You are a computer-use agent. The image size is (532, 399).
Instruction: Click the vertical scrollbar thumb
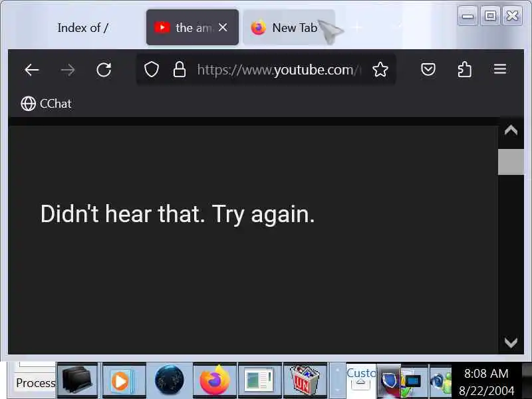(x=511, y=162)
